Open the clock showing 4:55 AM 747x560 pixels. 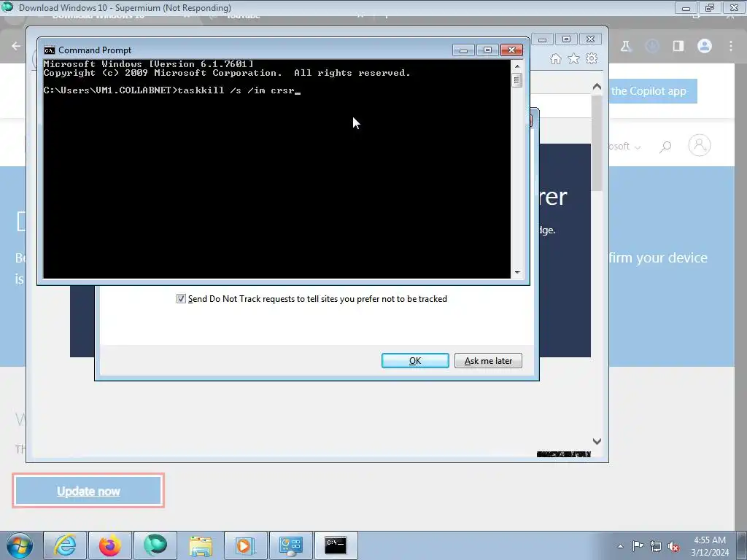pos(709,546)
